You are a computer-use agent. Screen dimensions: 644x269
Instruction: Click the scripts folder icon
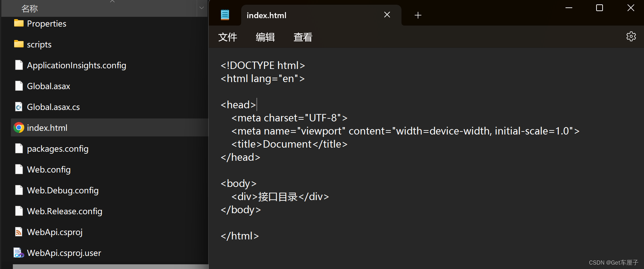click(x=19, y=44)
